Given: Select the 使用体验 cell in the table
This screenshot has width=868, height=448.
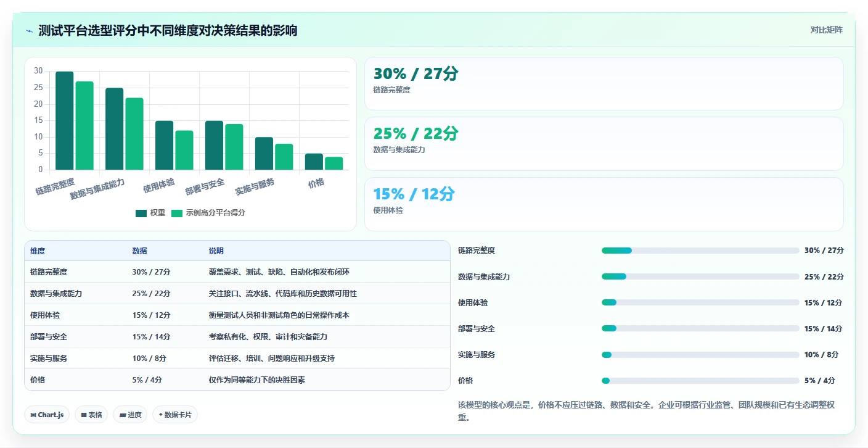Looking at the screenshot, I should 45,315.
